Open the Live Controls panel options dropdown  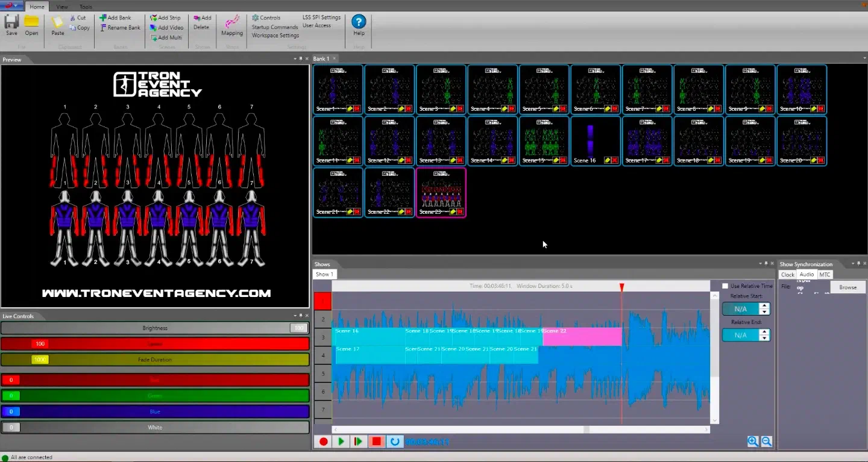295,316
